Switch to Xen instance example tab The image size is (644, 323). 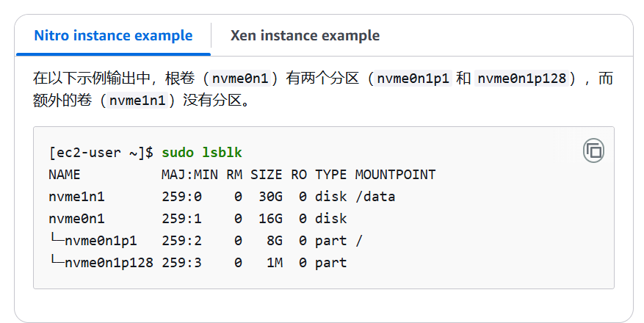tap(305, 35)
